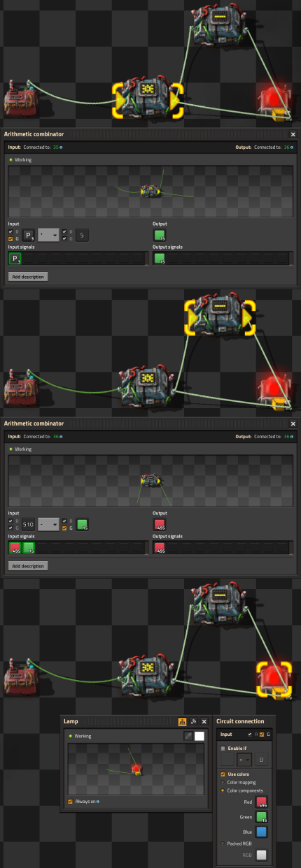Uncheck the Use colors checkbox
The image size is (301, 868).
click(223, 774)
